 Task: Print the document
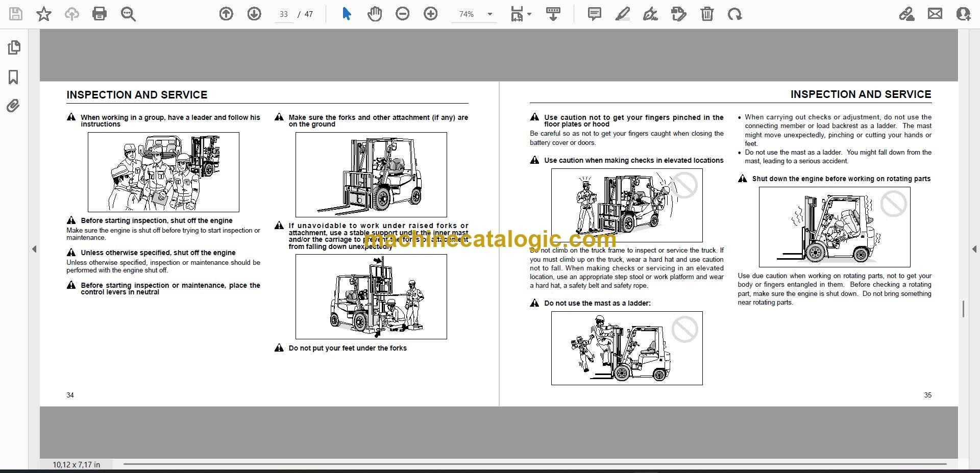coord(100,14)
